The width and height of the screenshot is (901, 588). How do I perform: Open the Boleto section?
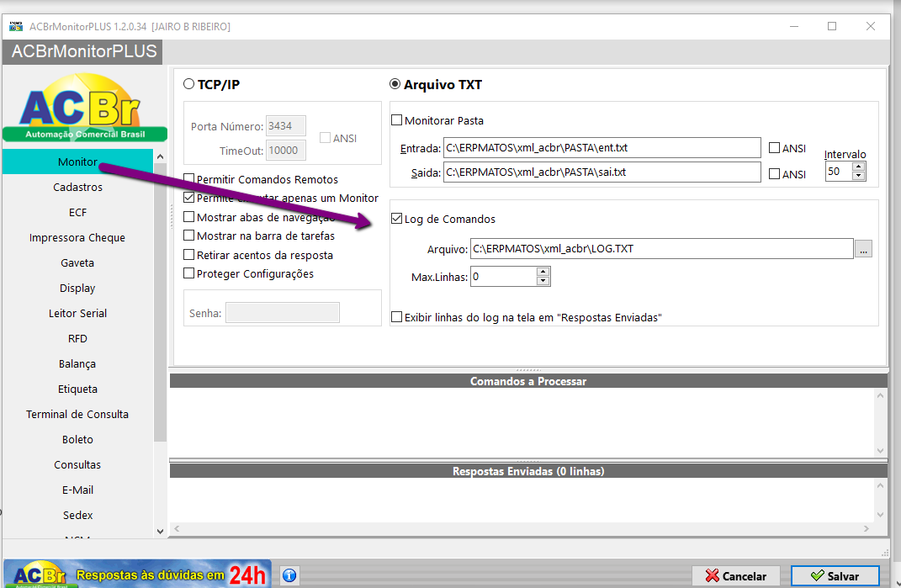77,440
